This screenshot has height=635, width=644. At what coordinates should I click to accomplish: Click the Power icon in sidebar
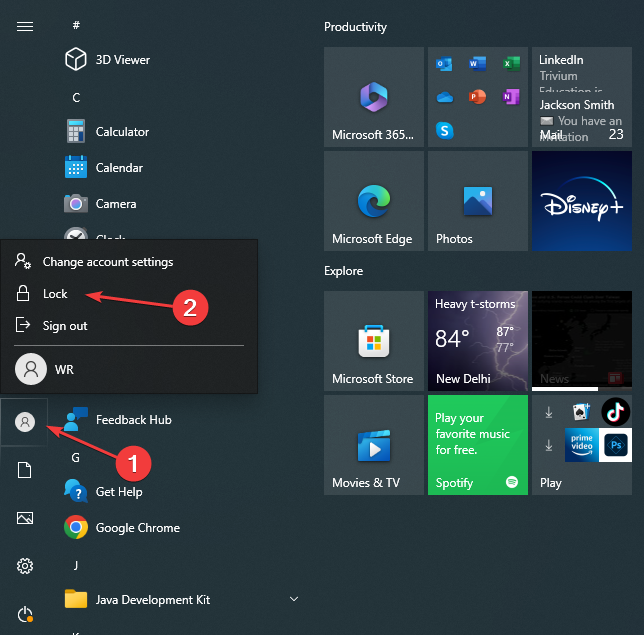(x=25, y=614)
